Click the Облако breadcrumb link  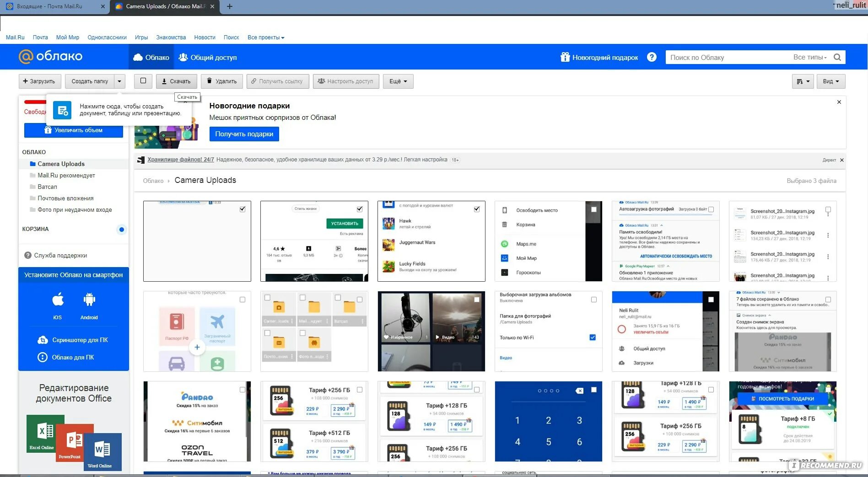click(x=153, y=181)
